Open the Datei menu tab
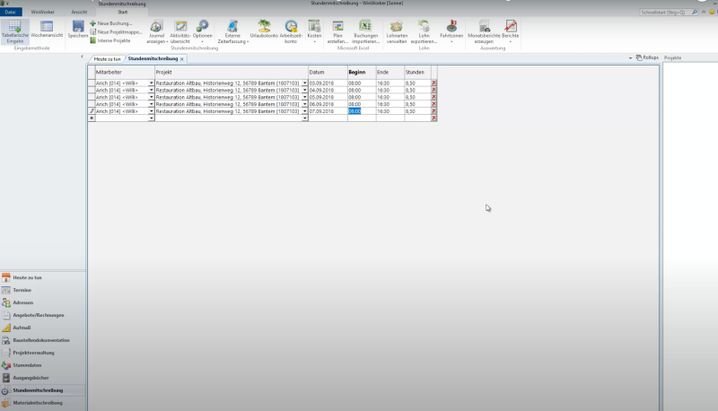Image resolution: width=718 pixels, height=411 pixels. click(10, 12)
